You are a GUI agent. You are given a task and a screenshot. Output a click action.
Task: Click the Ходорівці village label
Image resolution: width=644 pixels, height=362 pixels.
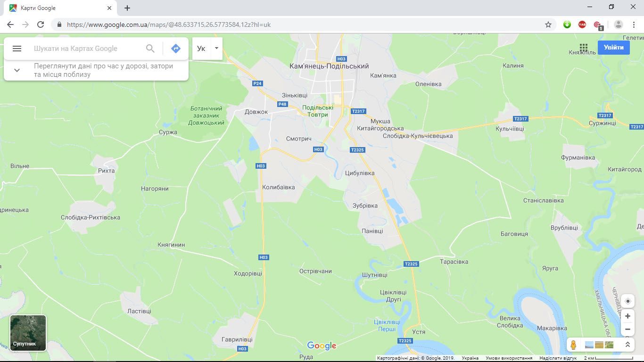pyautogui.click(x=248, y=273)
